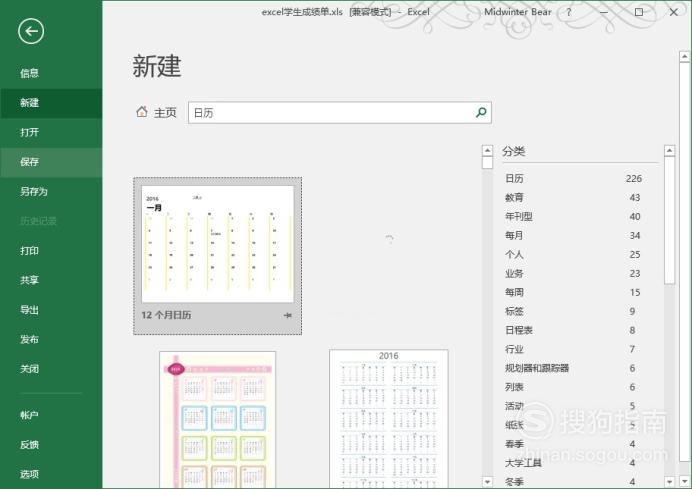This screenshot has width=692, height=489.
Task: Click template list scrollbar down arrow
Action: (487, 481)
